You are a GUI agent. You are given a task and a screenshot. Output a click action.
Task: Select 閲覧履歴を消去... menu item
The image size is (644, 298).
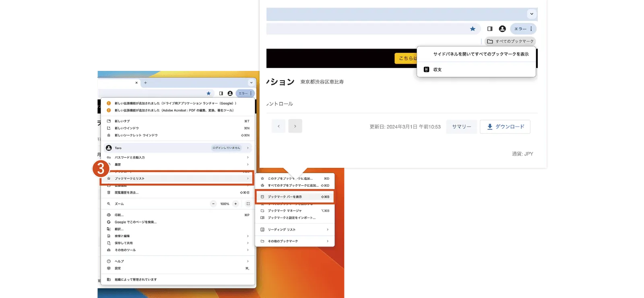pos(178,192)
